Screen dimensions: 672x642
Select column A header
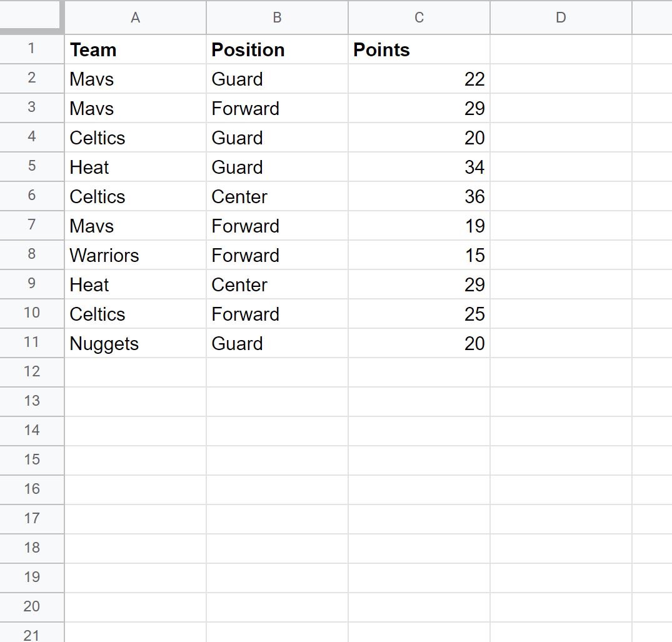[136, 17]
